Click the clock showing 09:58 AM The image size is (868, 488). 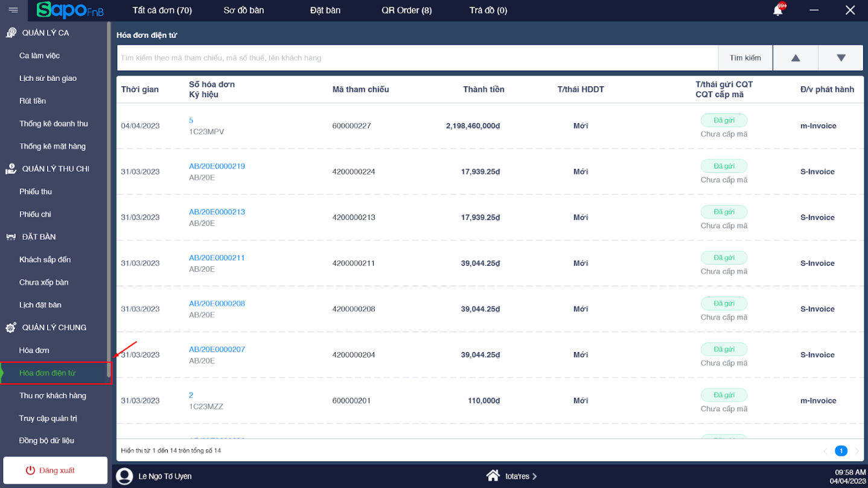point(850,472)
